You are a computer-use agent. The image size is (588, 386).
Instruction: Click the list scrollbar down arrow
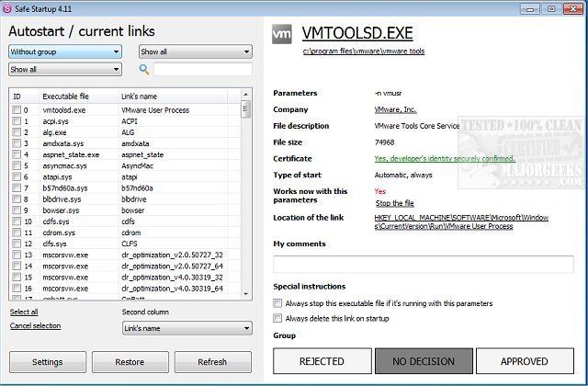click(x=245, y=294)
